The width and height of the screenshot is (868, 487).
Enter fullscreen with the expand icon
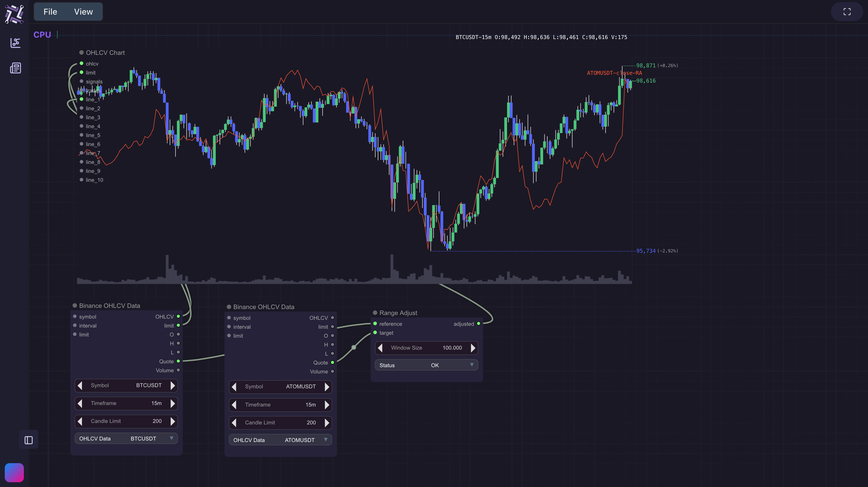(847, 12)
